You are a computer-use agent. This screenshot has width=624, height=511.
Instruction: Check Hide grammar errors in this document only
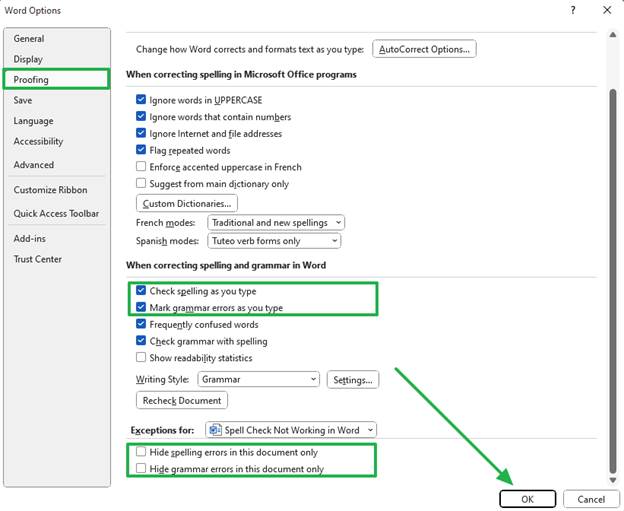point(141,468)
